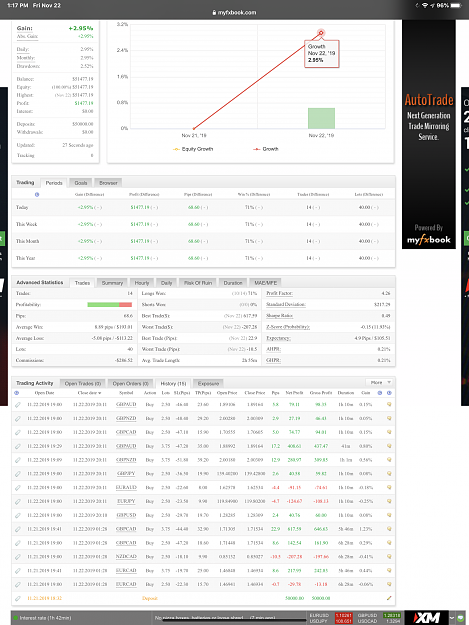The width and height of the screenshot is (469, 625).
Task: Click the blue info icon in the Periods table header
Action: coord(37,195)
